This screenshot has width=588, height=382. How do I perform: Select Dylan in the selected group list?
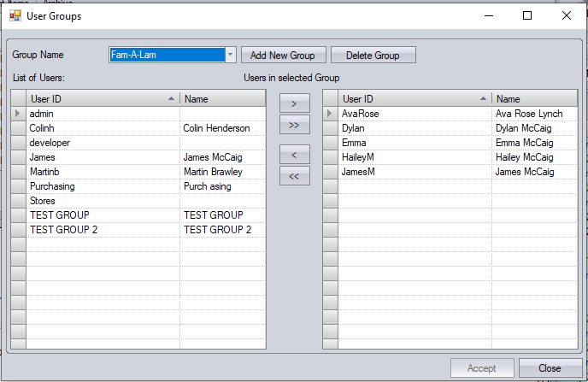(x=414, y=128)
